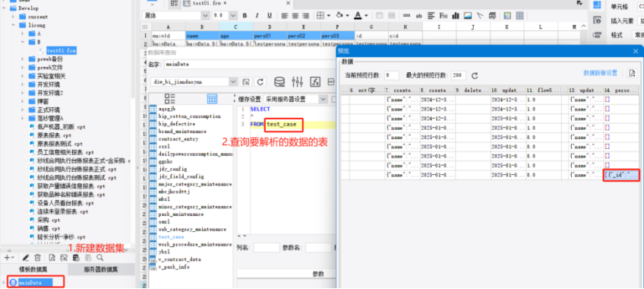Toggle underline formatting
This screenshot has width=644, height=289.
270,16
